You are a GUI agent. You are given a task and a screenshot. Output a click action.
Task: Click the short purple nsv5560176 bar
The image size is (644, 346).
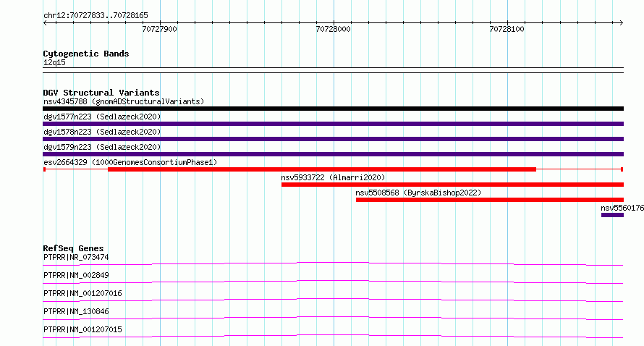click(x=612, y=215)
